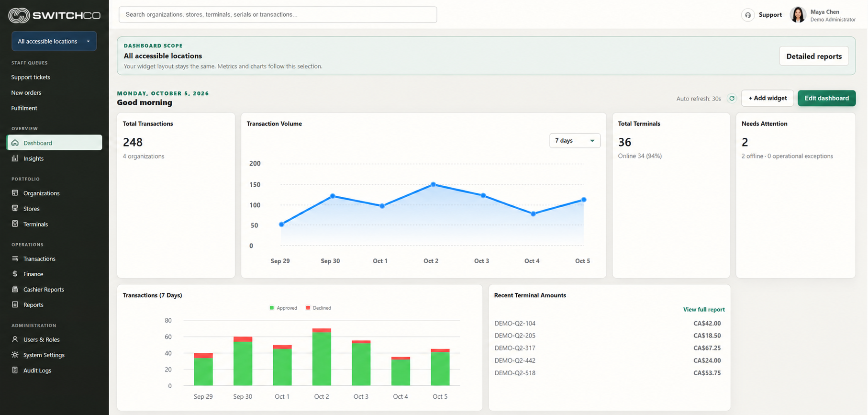Click the Oct 2 line chart point
This screenshot has width=868, height=415.
[433, 184]
